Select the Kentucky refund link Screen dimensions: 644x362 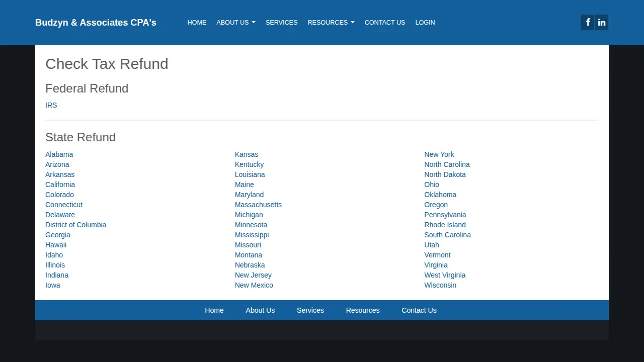click(250, 164)
